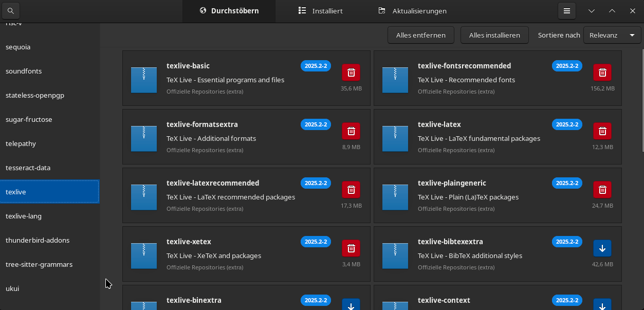Install the texlive-context package with its download button
The height and width of the screenshot is (310, 644).
[x=602, y=304]
